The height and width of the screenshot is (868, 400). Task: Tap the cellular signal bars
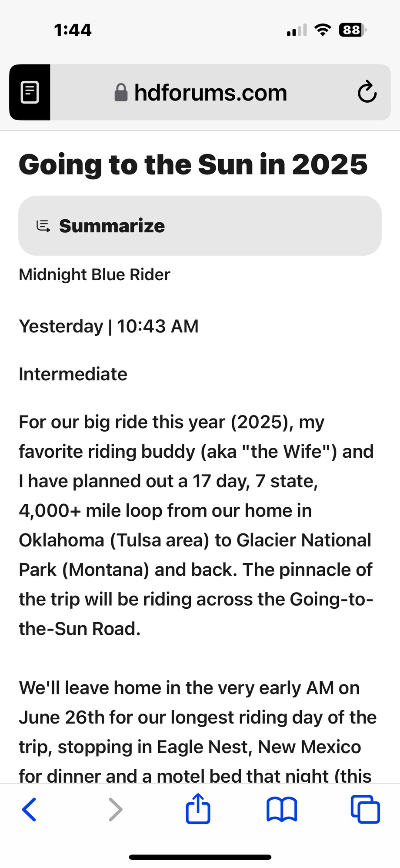pyautogui.click(x=297, y=30)
